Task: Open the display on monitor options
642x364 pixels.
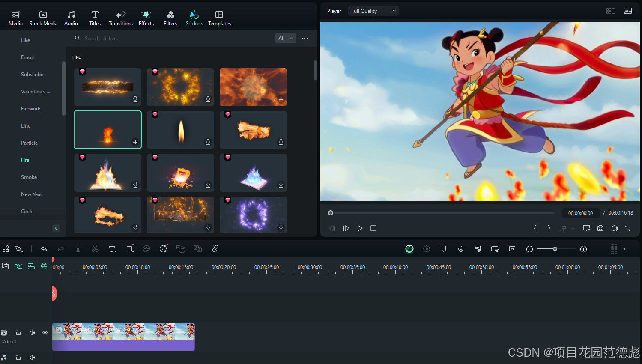Action: (x=587, y=228)
